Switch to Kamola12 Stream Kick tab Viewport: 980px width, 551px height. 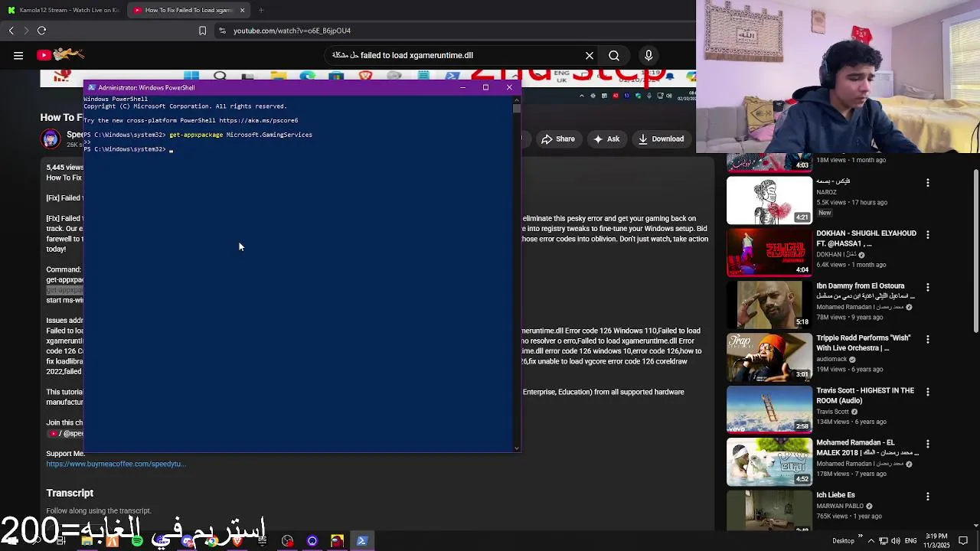(x=64, y=10)
